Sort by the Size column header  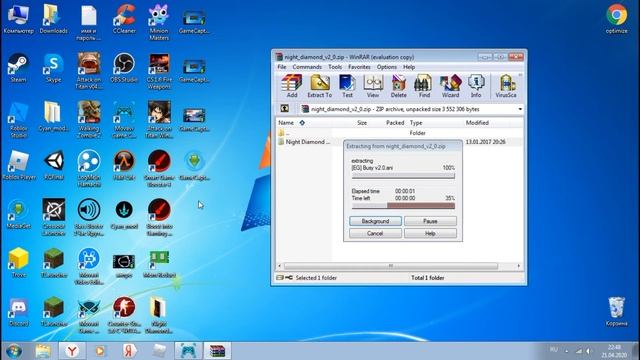point(362,122)
